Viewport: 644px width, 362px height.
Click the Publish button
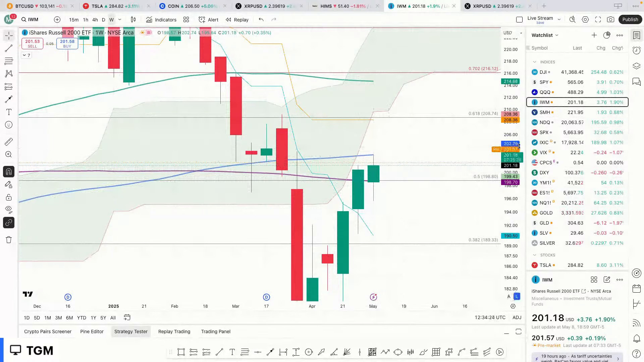pos(630,19)
